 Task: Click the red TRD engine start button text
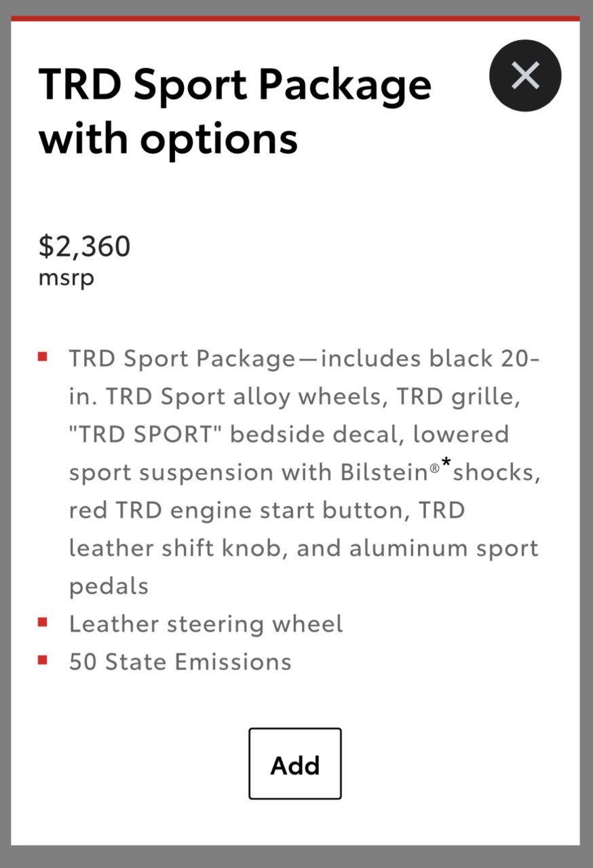point(239,510)
